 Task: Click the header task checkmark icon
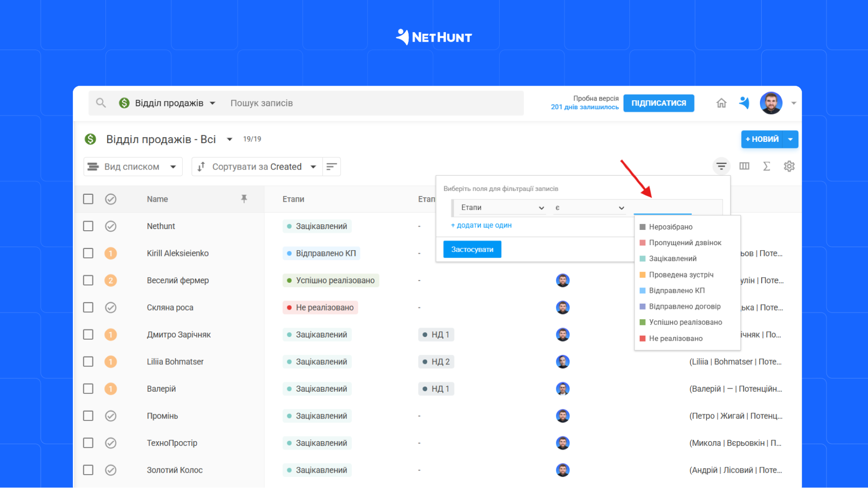pos(111,199)
